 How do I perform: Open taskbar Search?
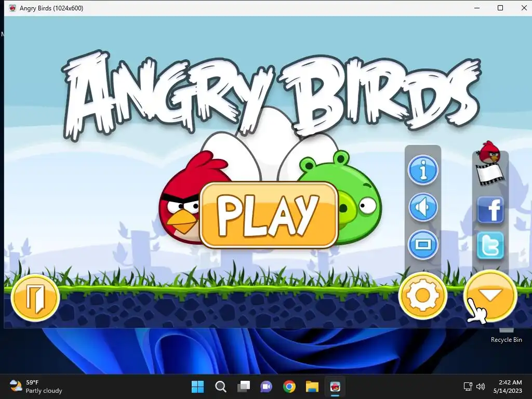220,387
